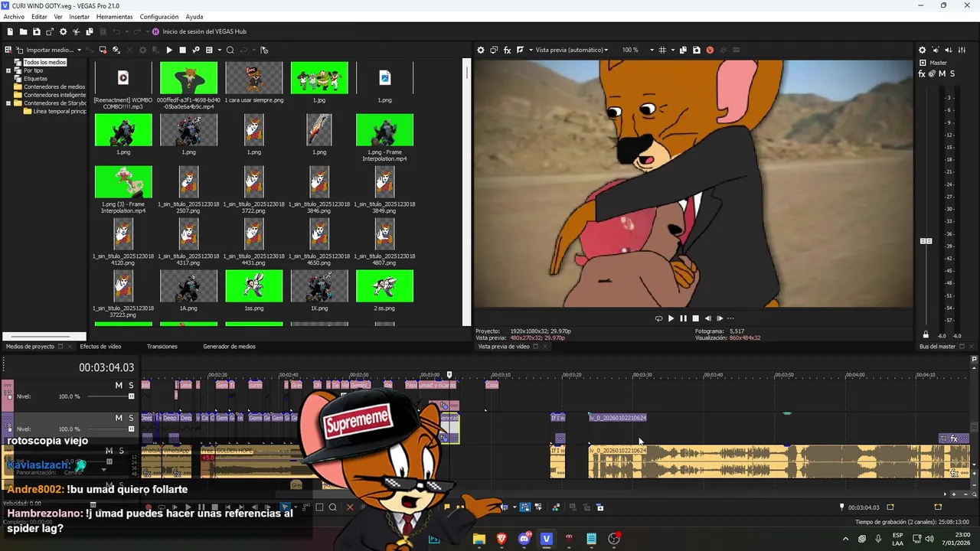980x551 pixels.
Task: Open the Herramientas menu
Action: 114,17
